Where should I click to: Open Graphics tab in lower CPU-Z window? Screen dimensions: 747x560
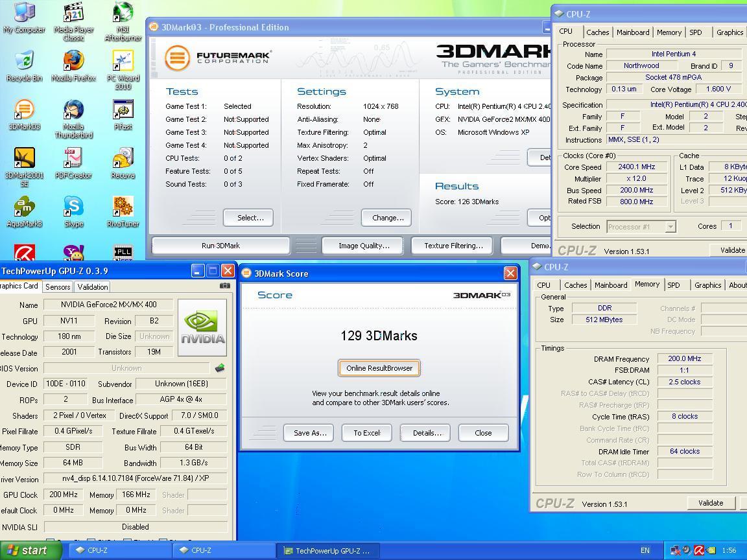(707, 285)
